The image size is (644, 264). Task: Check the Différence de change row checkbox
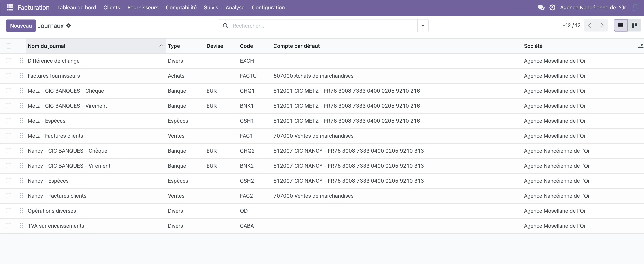[9, 61]
